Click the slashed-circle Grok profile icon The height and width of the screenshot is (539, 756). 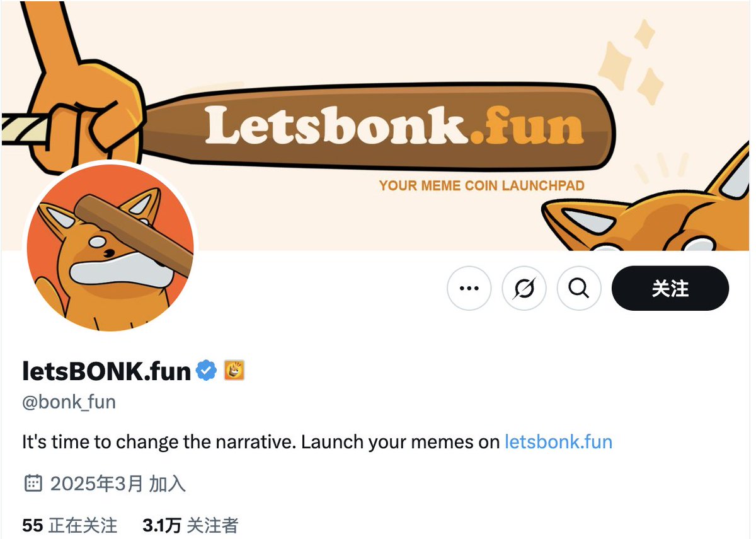(524, 288)
